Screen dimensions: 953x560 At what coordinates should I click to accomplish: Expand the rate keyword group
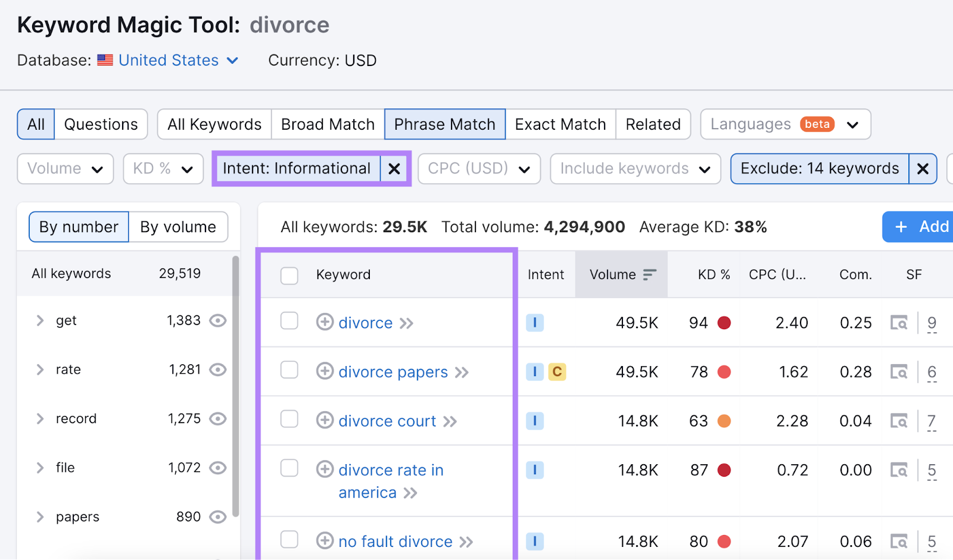click(40, 370)
